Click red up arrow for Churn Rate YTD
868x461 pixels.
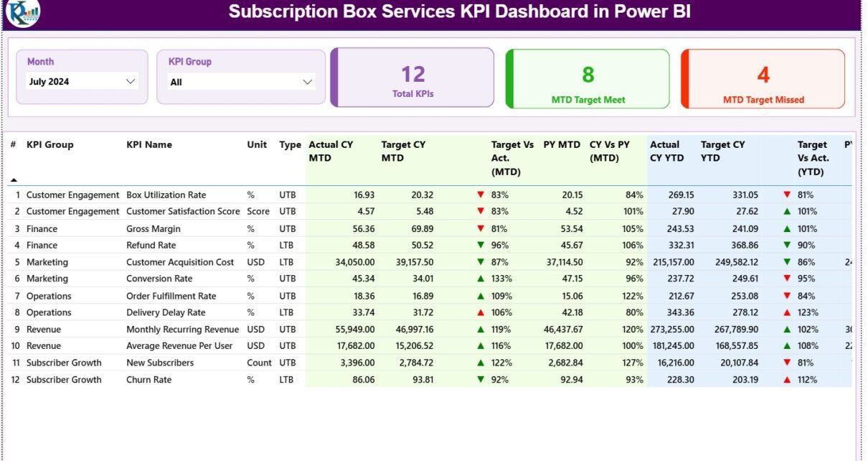click(787, 380)
